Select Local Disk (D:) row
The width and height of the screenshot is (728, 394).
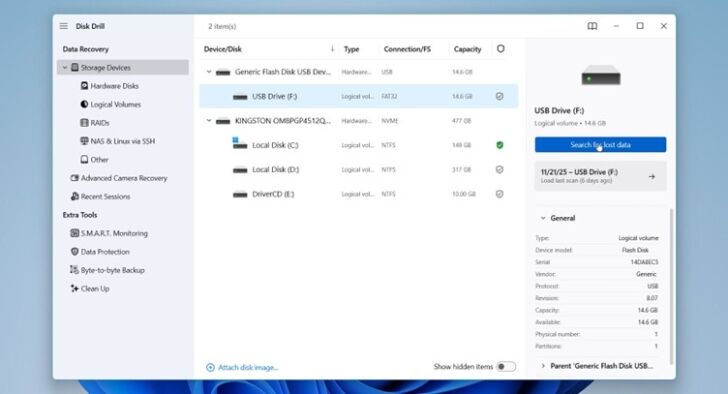click(x=358, y=169)
